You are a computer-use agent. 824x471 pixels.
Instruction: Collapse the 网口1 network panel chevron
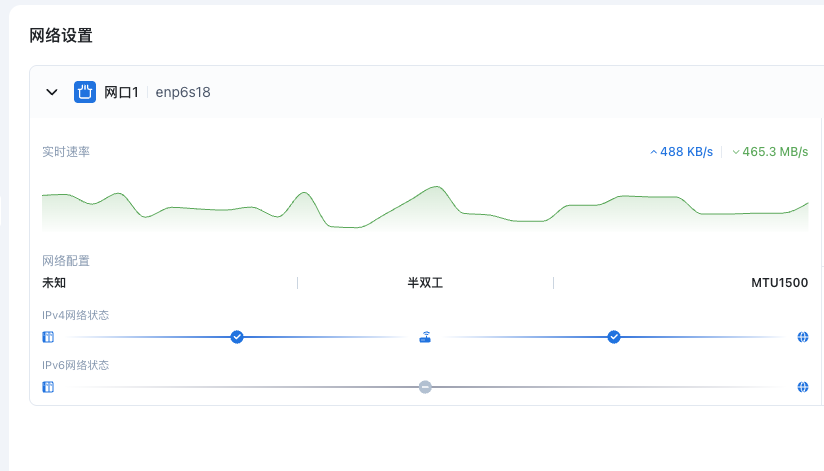(x=52, y=92)
